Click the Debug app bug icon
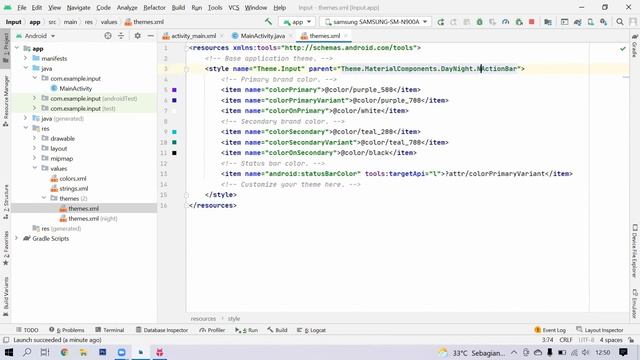The height and width of the screenshot is (360, 640). pyautogui.click(x=480, y=22)
